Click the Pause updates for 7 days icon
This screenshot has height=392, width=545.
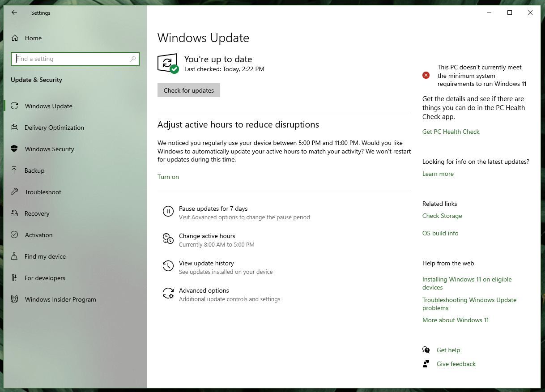point(168,211)
